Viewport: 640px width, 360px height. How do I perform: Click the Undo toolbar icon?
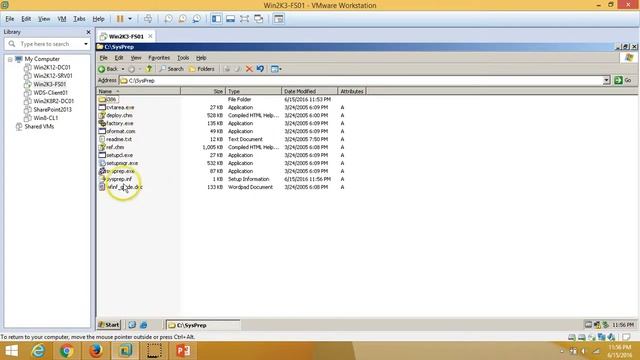click(260, 69)
